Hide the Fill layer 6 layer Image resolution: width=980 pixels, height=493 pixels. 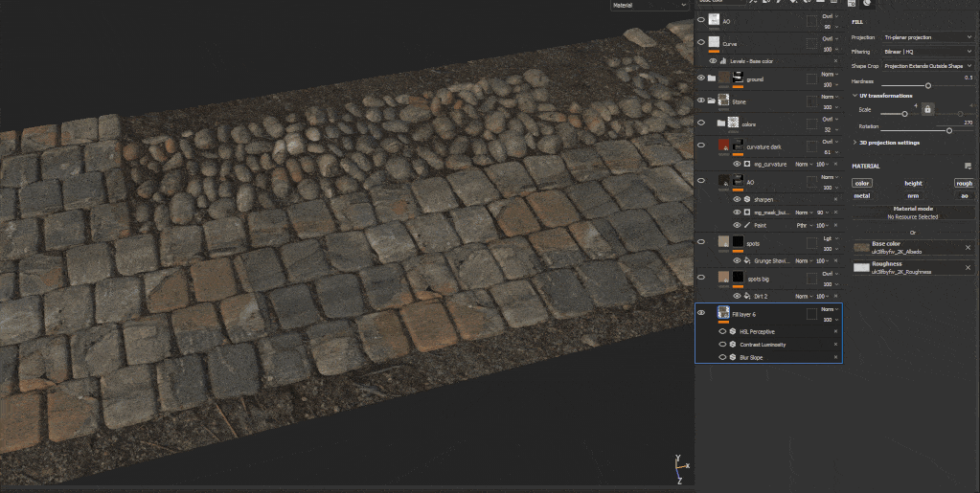click(701, 313)
